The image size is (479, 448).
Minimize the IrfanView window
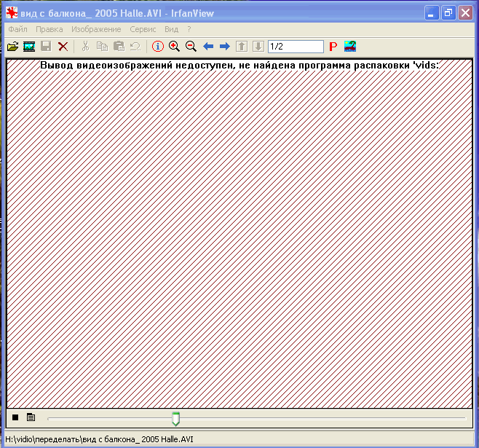click(x=432, y=13)
